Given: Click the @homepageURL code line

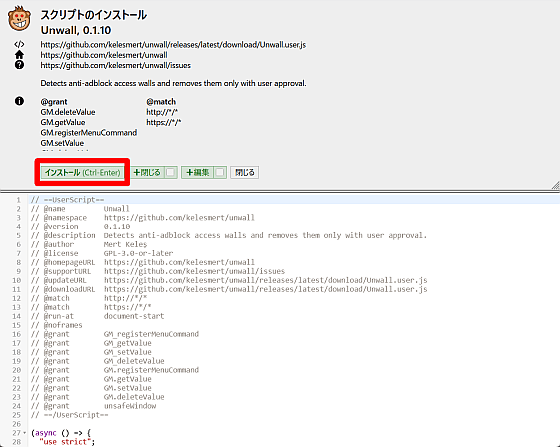Looking at the screenshot, I should (143, 262).
